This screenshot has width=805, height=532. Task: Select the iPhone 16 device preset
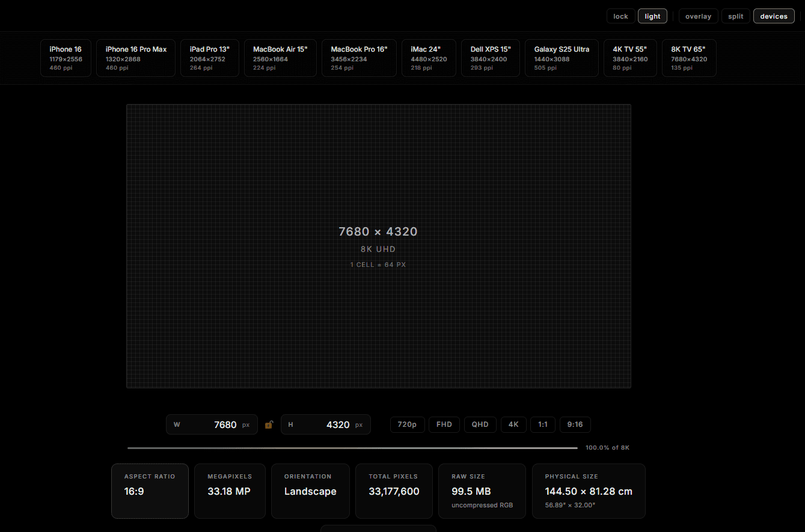(x=65, y=58)
